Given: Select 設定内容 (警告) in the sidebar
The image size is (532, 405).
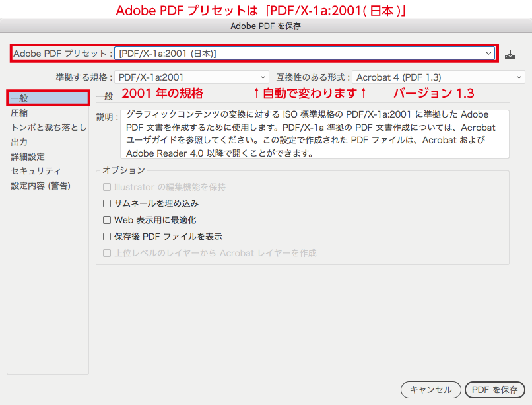Looking at the screenshot, I should coord(41,186).
